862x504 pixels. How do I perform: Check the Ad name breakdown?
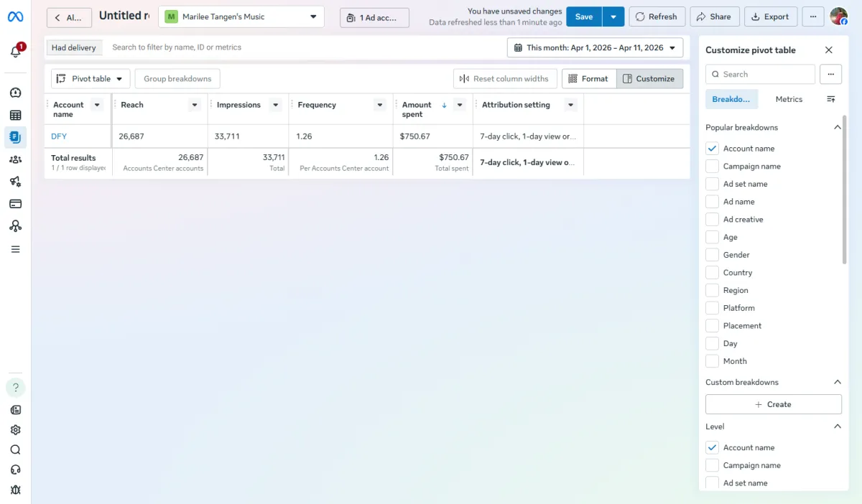click(712, 202)
